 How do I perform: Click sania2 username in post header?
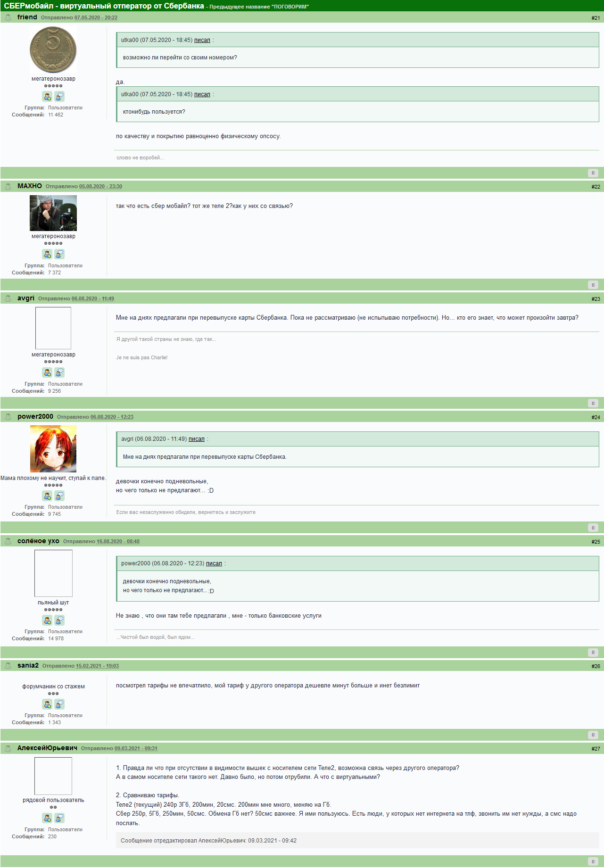pos(28,665)
